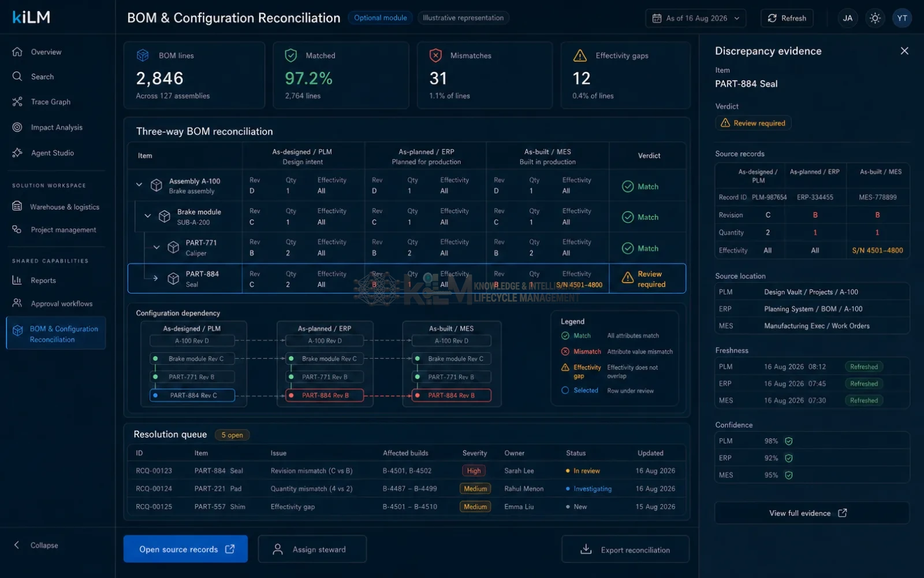Click the Matched shield icon
Image resolution: width=924 pixels, height=578 pixels.
[291, 55]
